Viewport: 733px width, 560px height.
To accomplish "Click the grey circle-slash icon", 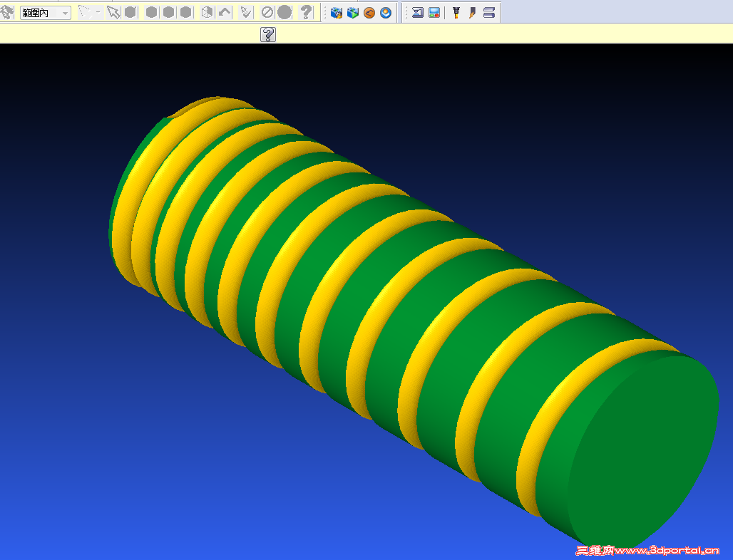I will (x=267, y=12).
